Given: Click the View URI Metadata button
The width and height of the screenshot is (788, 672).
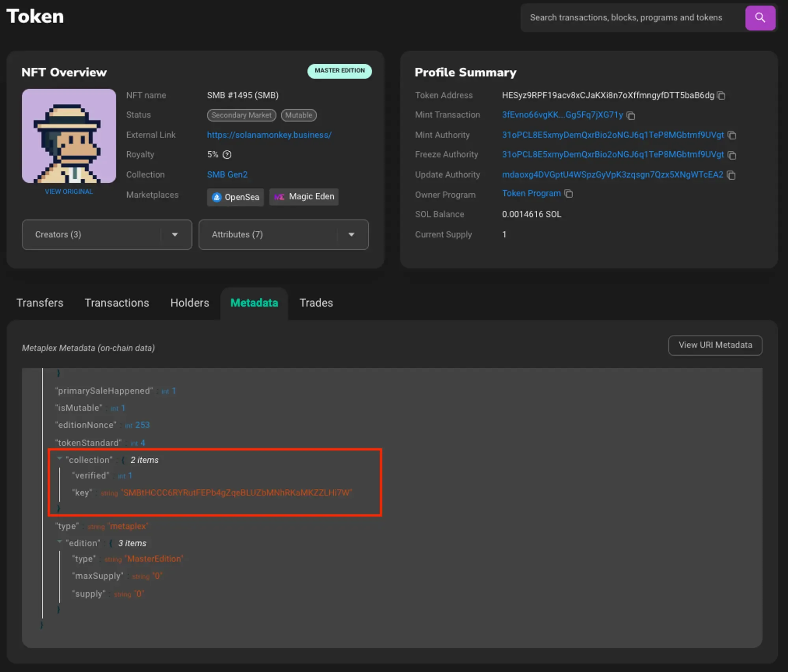Looking at the screenshot, I should pyautogui.click(x=715, y=345).
